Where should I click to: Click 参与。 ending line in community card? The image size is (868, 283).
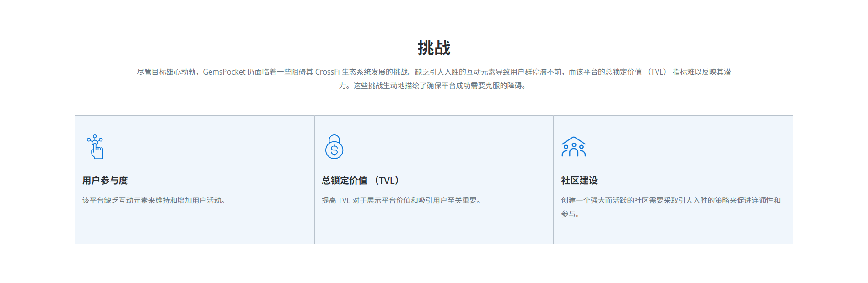571,214
